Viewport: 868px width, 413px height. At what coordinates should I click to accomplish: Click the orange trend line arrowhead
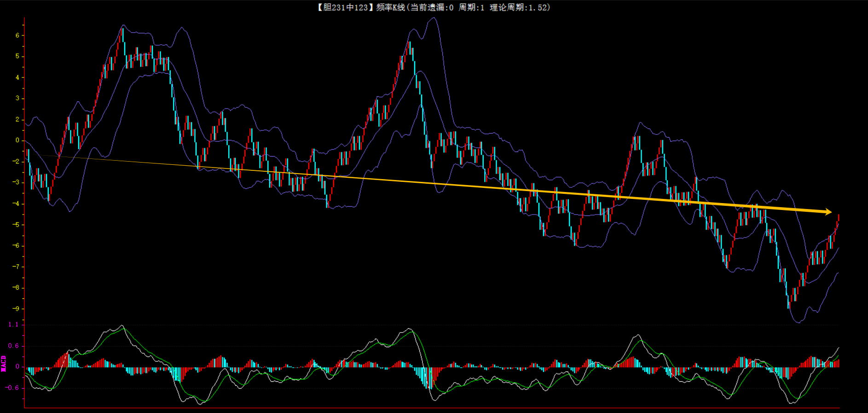(x=828, y=212)
